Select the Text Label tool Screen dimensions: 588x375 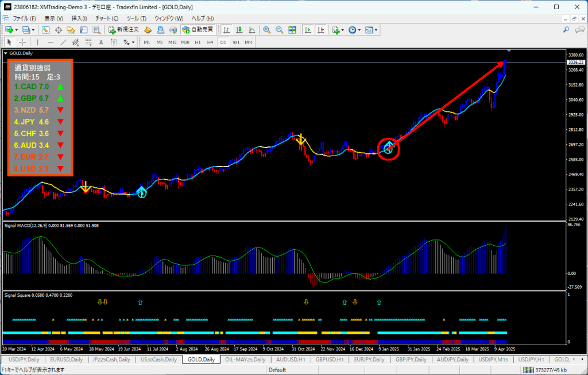(114, 42)
